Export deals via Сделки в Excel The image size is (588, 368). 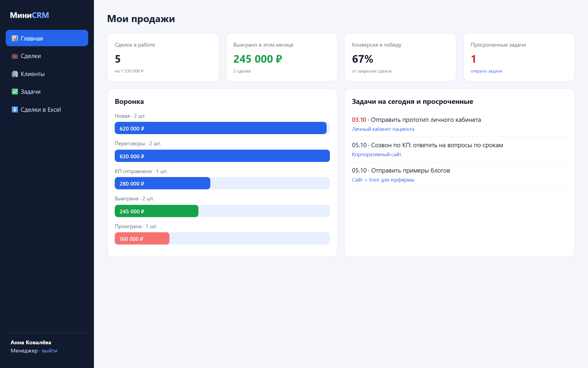tap(47, 110)
